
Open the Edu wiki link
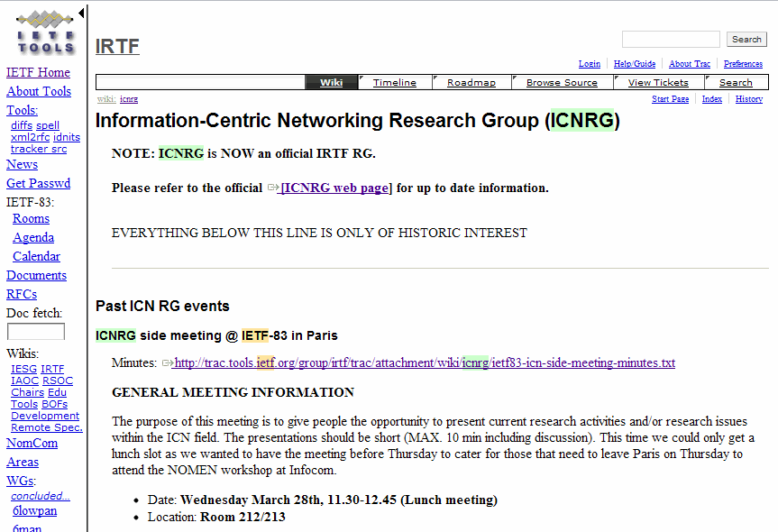57,392
